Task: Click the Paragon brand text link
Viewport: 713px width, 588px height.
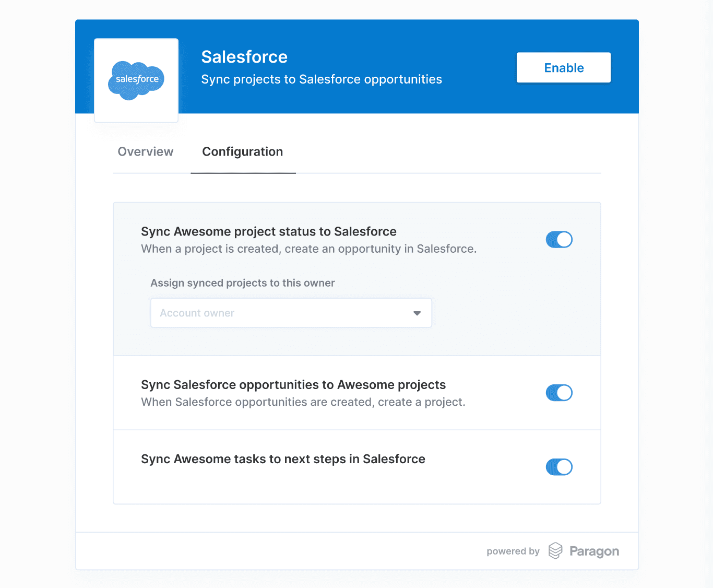Action: [x=594, y=551]
